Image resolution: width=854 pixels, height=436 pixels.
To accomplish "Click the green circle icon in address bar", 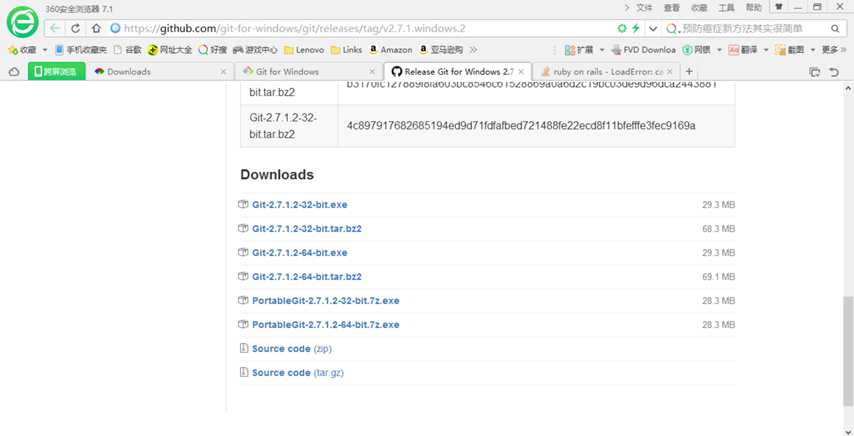I will [x=622, y=28].
